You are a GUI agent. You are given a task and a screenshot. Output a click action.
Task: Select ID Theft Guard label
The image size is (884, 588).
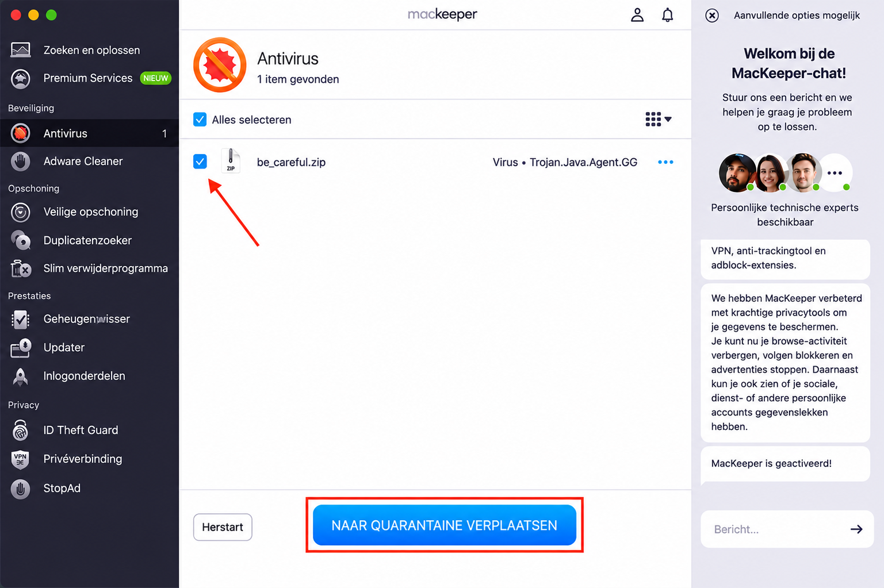[81, 430]
